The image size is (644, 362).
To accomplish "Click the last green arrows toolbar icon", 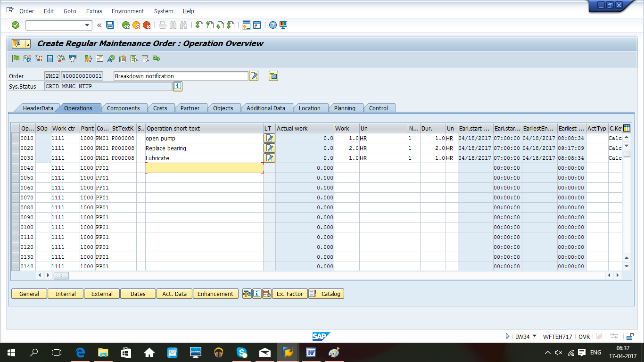I will pyautogui.click(x=157, y=58).
